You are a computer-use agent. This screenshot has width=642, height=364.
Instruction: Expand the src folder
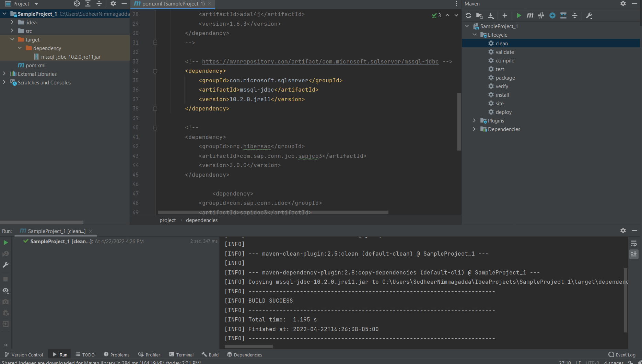(x=12, y=31)
